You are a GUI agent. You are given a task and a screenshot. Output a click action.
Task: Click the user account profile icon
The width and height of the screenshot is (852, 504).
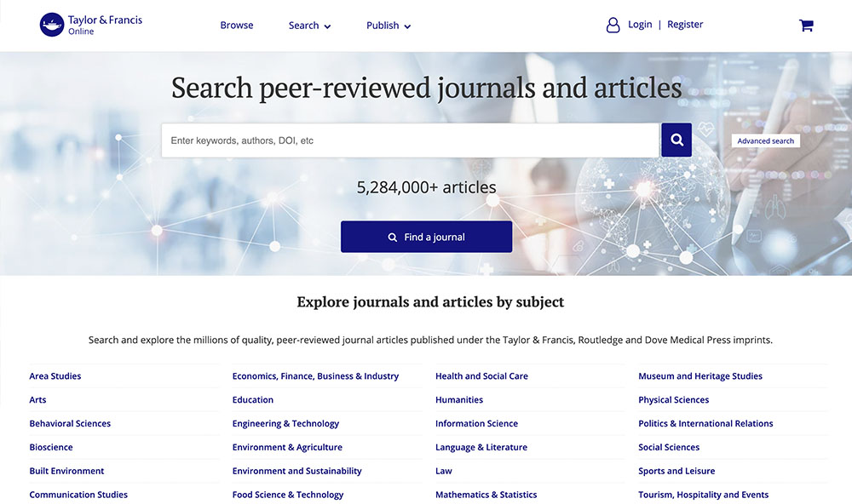(613, 26)
